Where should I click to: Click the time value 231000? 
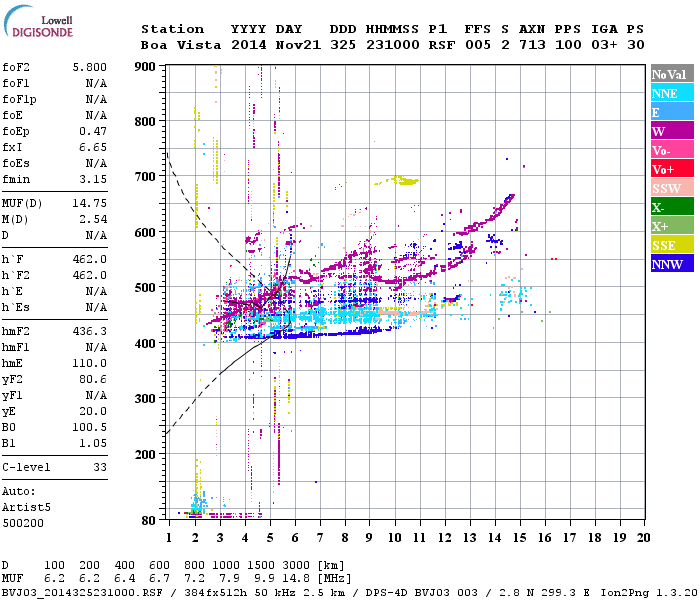click(392, 45)
